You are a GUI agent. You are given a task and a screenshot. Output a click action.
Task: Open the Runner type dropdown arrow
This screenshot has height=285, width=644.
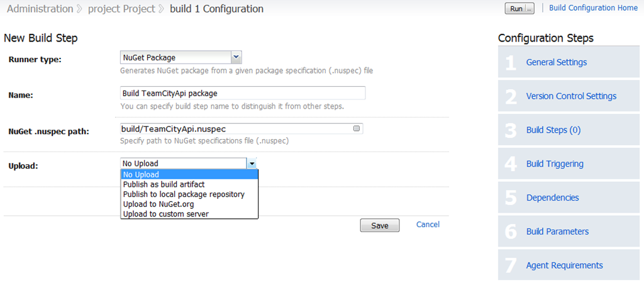pos(236,57)
